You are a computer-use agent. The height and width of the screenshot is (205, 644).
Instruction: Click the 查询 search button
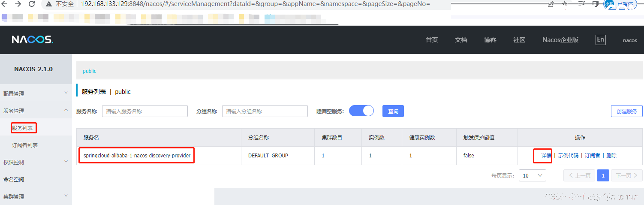(x=393, y=112)
